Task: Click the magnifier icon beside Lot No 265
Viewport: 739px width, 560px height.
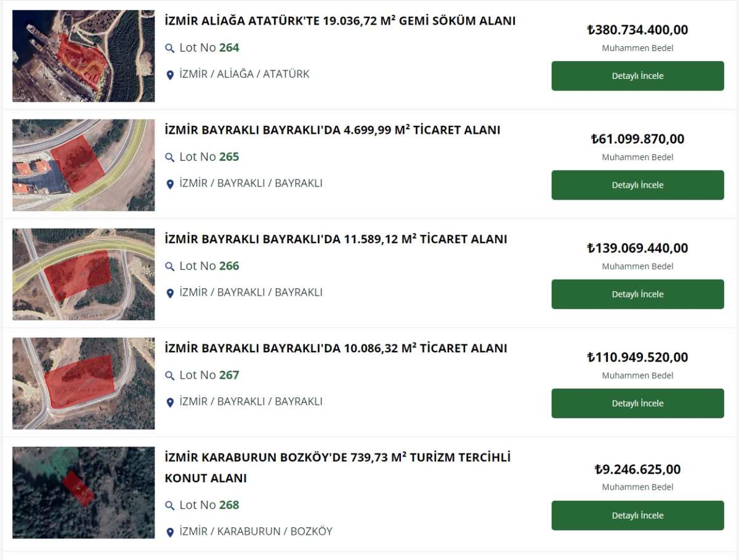Action: (x=170, y=157)
